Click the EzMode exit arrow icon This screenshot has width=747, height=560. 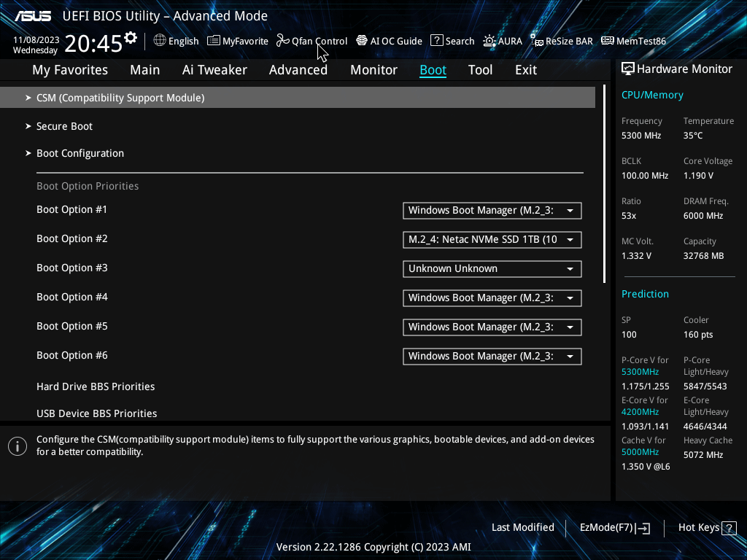point(643,528)
